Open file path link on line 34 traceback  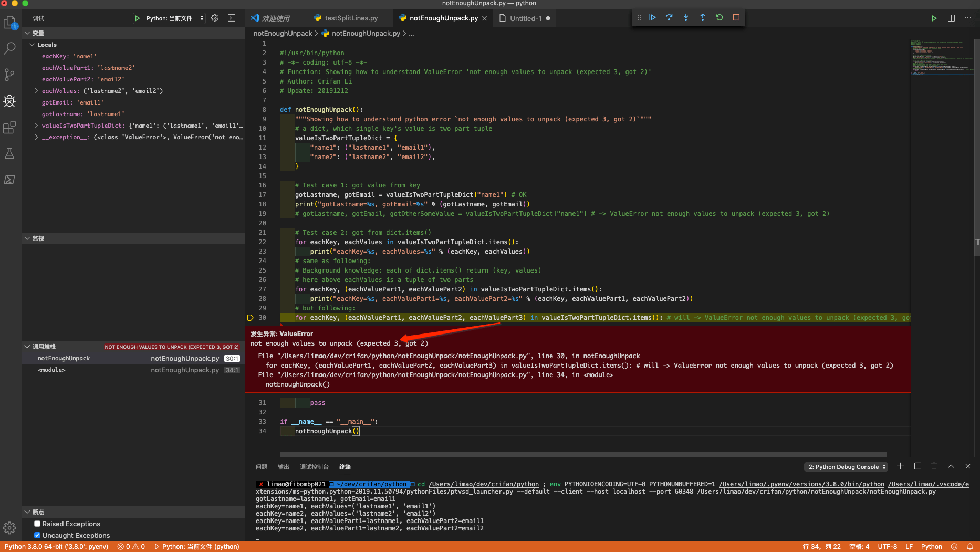pyautogui.click(x=403, y=375)
